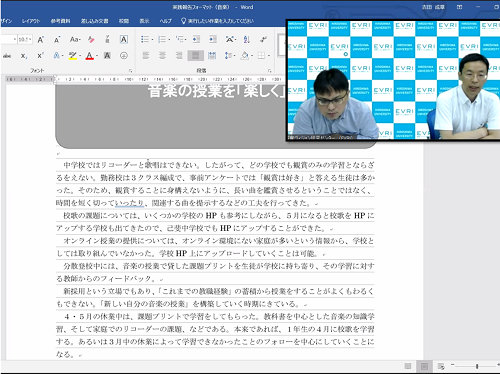Increase paragraph indent

pyautogui.click(x=213, y=39)
